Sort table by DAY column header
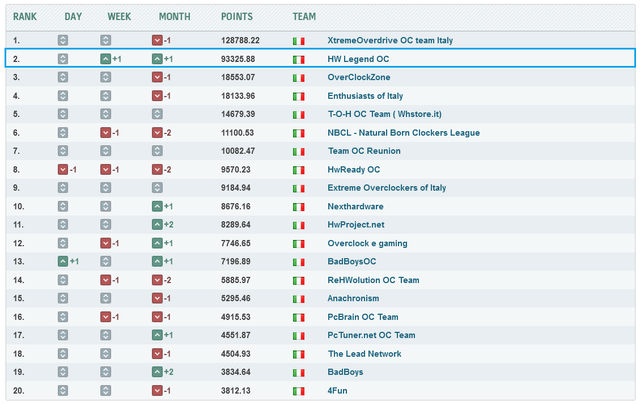 coord(73,17)
